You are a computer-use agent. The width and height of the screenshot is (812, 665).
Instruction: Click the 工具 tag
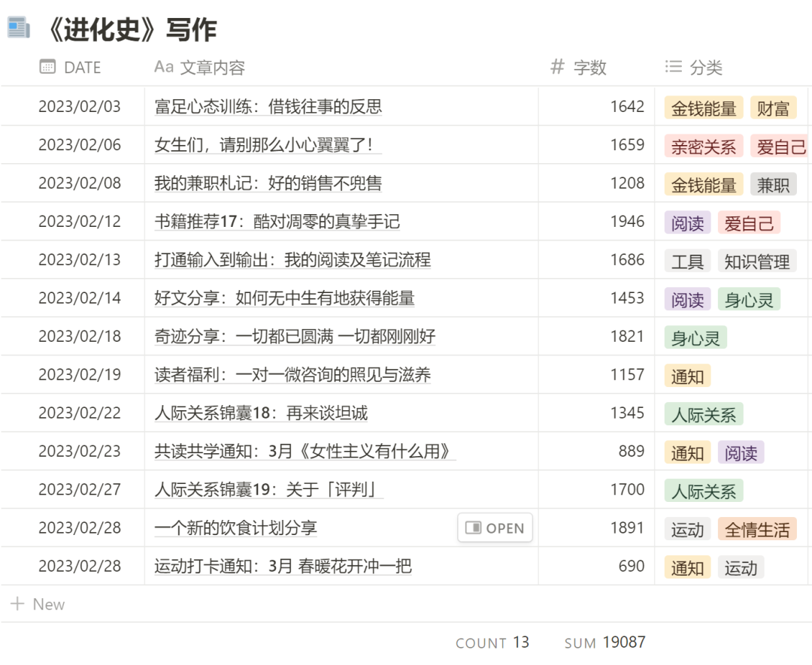tap(688, 261)
